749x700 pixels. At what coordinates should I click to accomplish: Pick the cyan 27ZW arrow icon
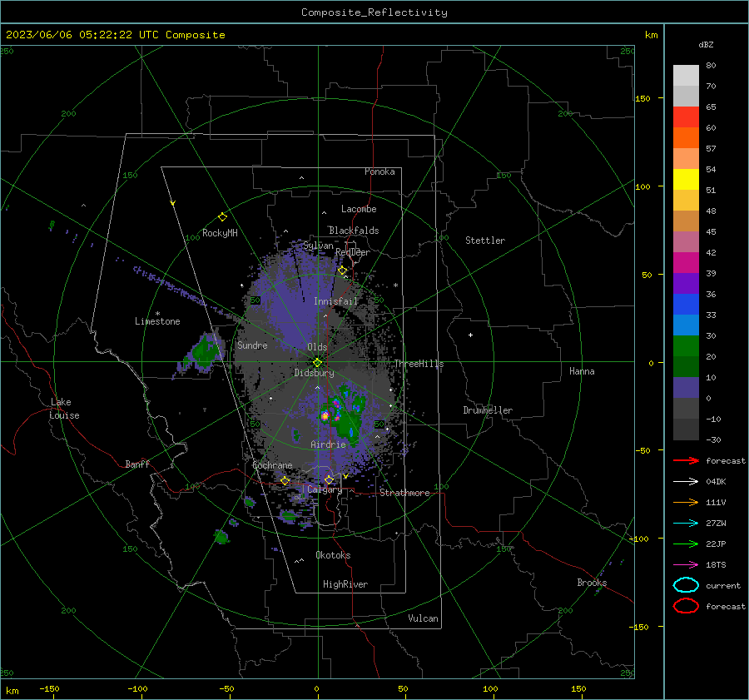point(686,524)
